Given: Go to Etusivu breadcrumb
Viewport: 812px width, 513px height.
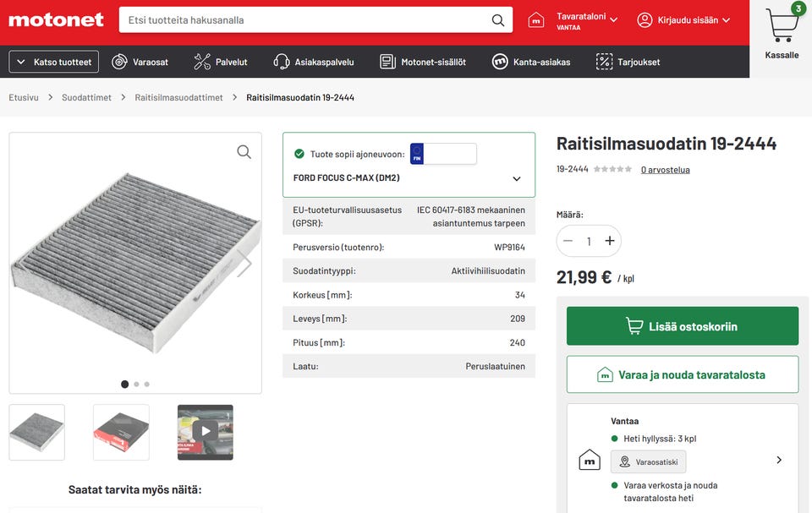Looking at the screenshot, I should point(24,97).
